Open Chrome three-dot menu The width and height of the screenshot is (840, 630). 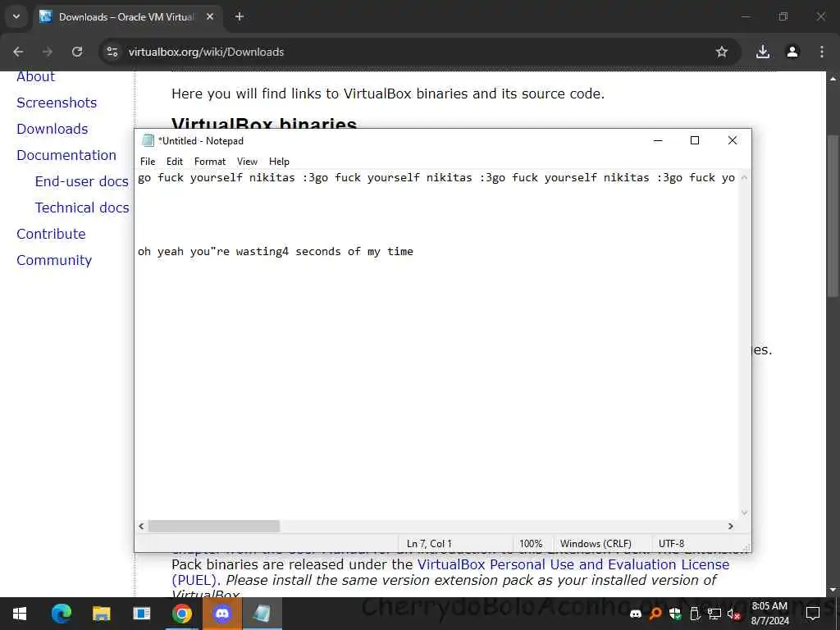coord(822,52)
